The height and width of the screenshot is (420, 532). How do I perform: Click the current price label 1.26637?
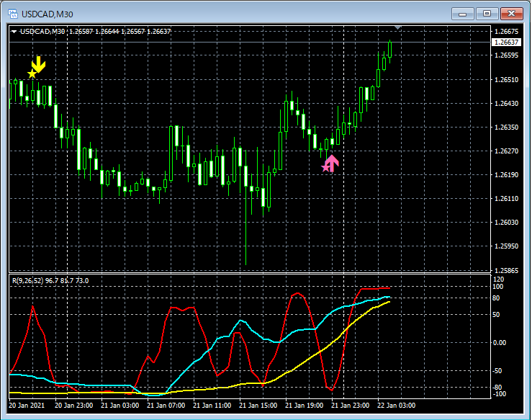505,43
